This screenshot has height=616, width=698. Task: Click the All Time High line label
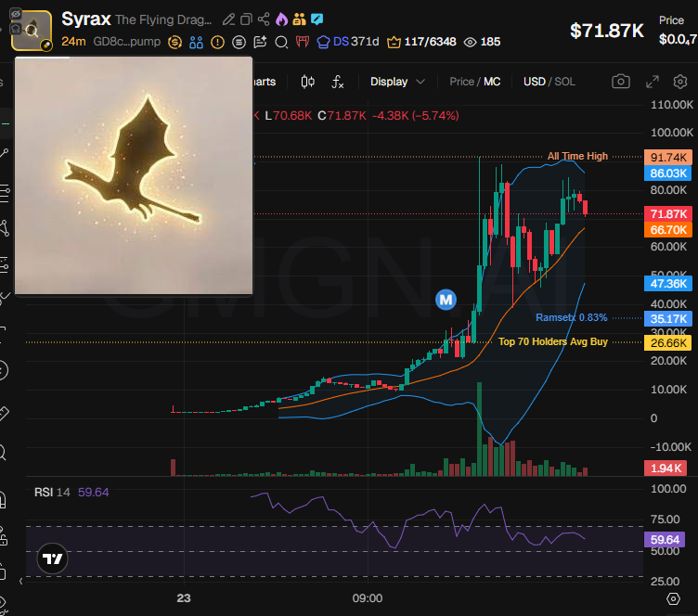tap(577, 156)
